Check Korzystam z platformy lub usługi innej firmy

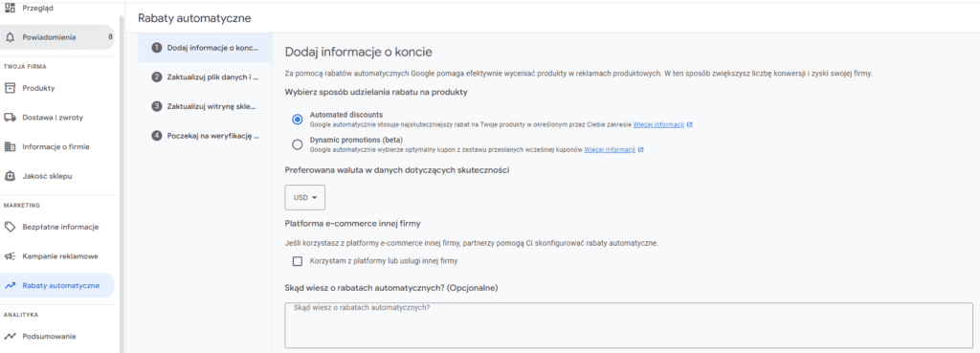tap(298, 261)
